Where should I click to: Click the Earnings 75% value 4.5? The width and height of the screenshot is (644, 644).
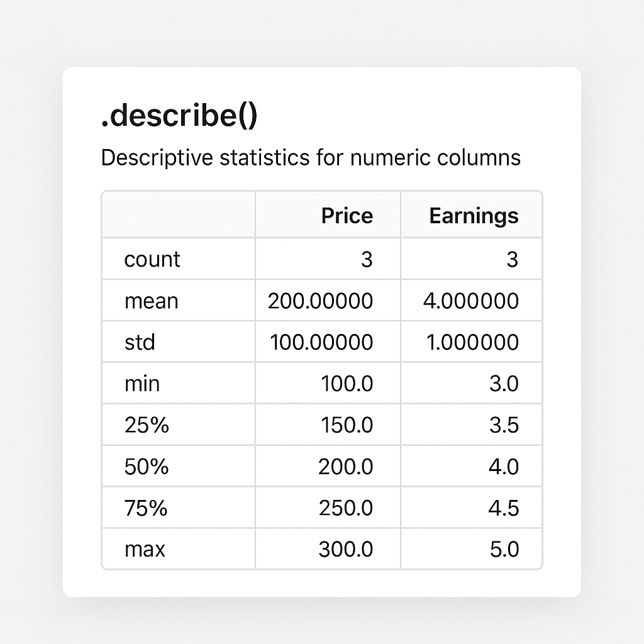(504, 508)
